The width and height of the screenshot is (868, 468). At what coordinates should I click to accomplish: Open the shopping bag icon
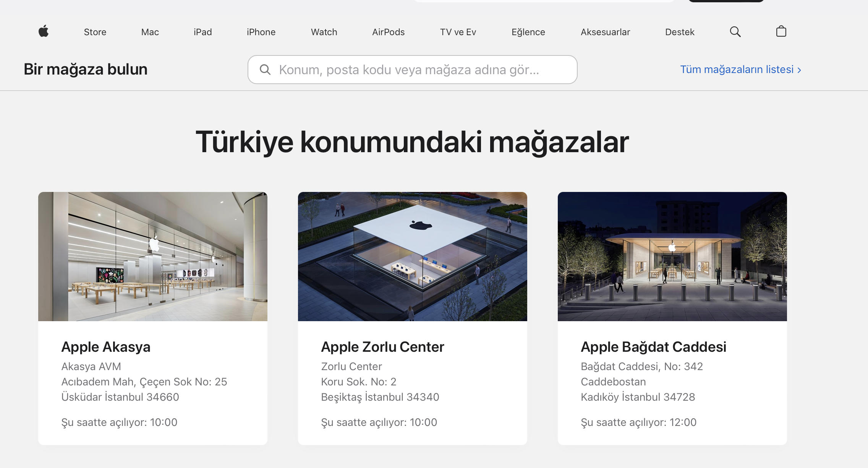tap(781, 31)
